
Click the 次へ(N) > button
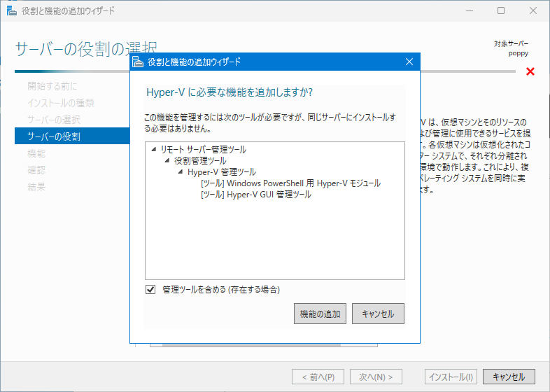(376, 377)
